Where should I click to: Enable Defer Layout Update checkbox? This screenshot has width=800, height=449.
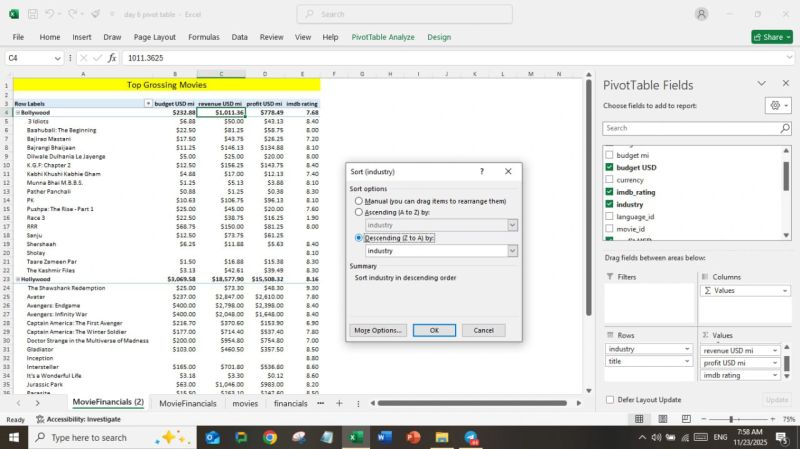click(x=610, y=400)
